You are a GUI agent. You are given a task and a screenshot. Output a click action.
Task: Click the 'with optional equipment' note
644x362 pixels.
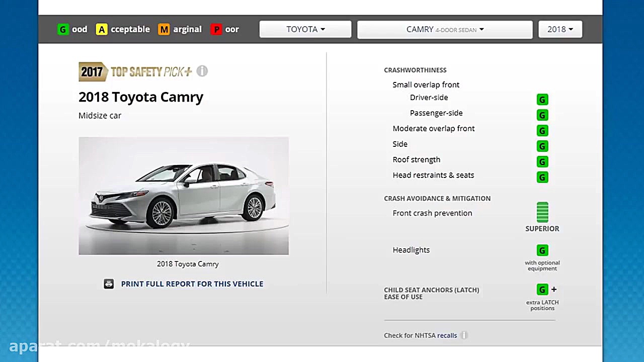[x=542, y=265]
